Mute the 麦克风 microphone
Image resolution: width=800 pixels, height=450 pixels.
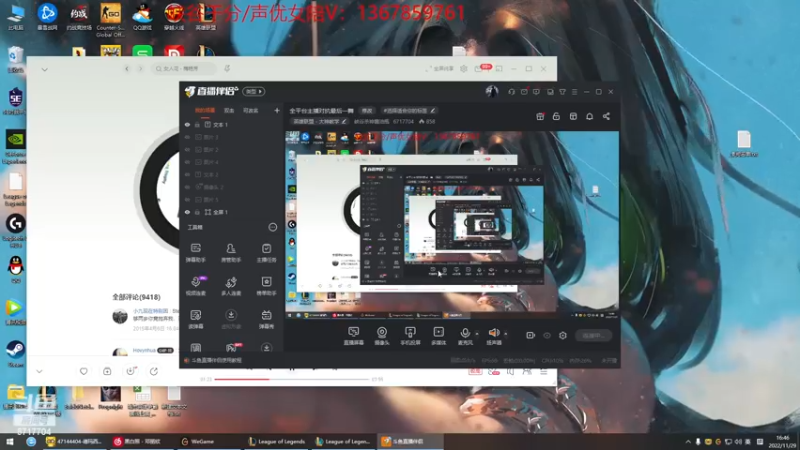click(x=465, y=336)
